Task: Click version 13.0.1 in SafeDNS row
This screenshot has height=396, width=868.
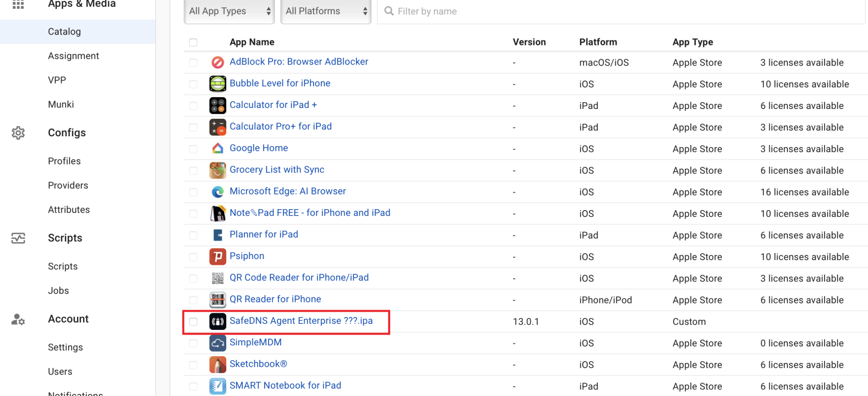Action: pos(526,322)
